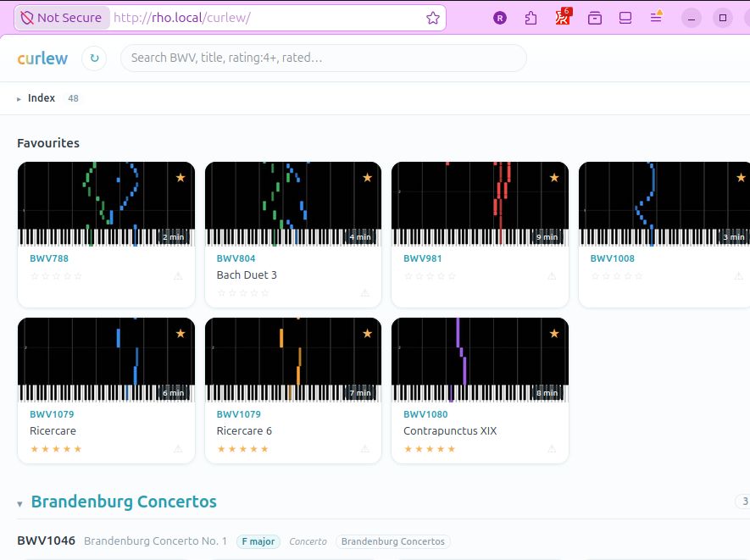Image resolution: width=750 pixels, height=560 pixels.
Task: Toggle favourite star on BWV981 thumbnail
Action: click(554, 178)
